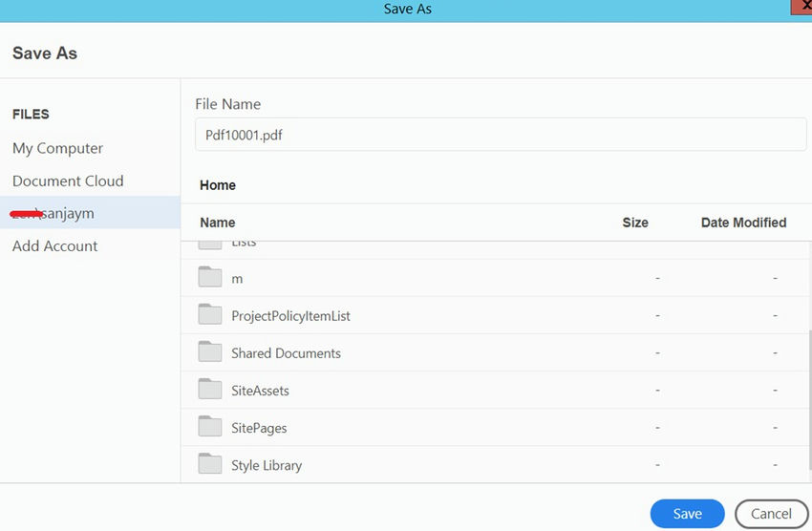The image size is (812, 531).
Task: Sort by Size column header
Action: point(635,223)
